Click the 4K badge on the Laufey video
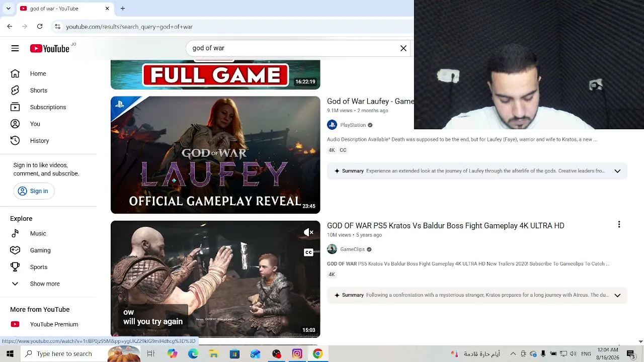The image size is (644, 362). point(332,150)
